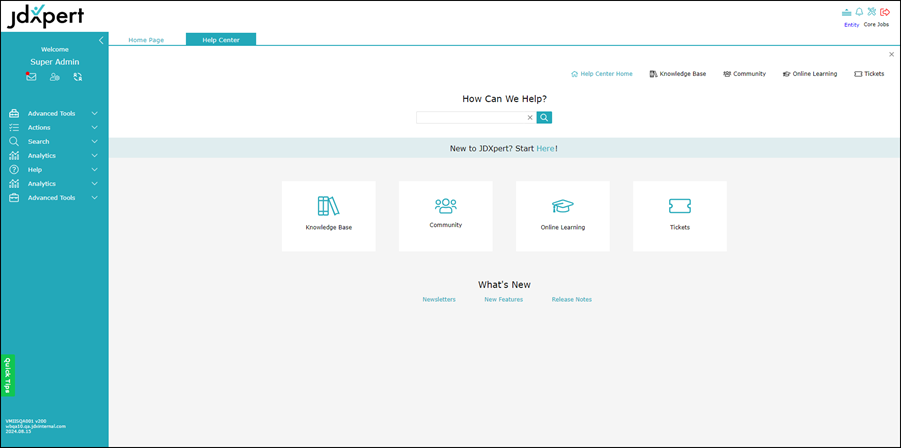The height and width of the screenshot is (448, 901).
Task: Click into the help search input field
Action: 471,117
